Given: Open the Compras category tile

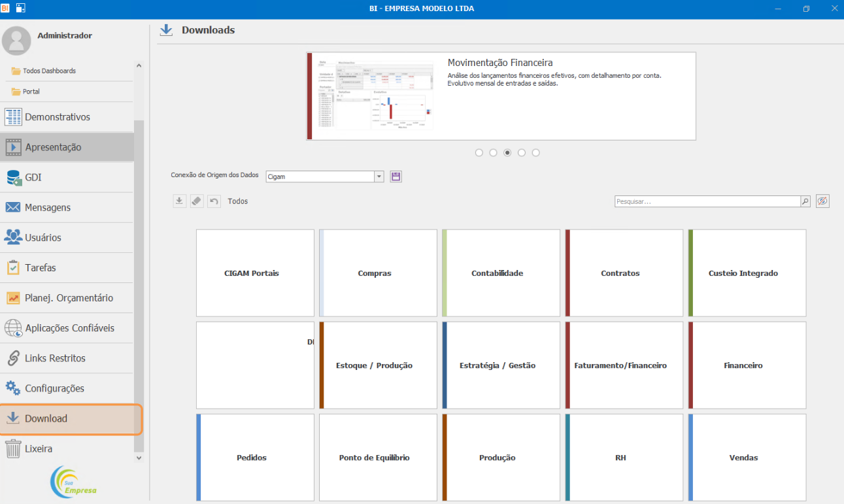Looking at the screenshot, I should point(378,273).
